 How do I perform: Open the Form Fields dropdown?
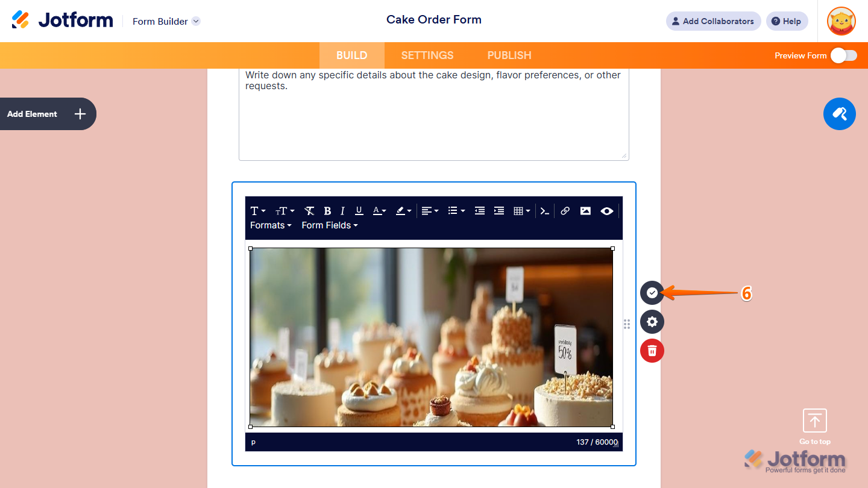329,225
